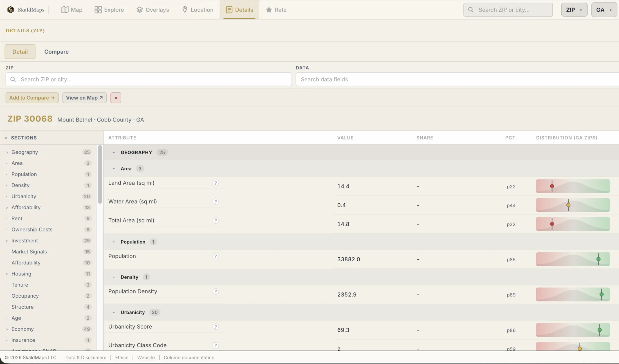Image resolution: width=619 pixels, height=364 pixels.
Task: Open help for Population Density
Action: [x=216, y=291]
